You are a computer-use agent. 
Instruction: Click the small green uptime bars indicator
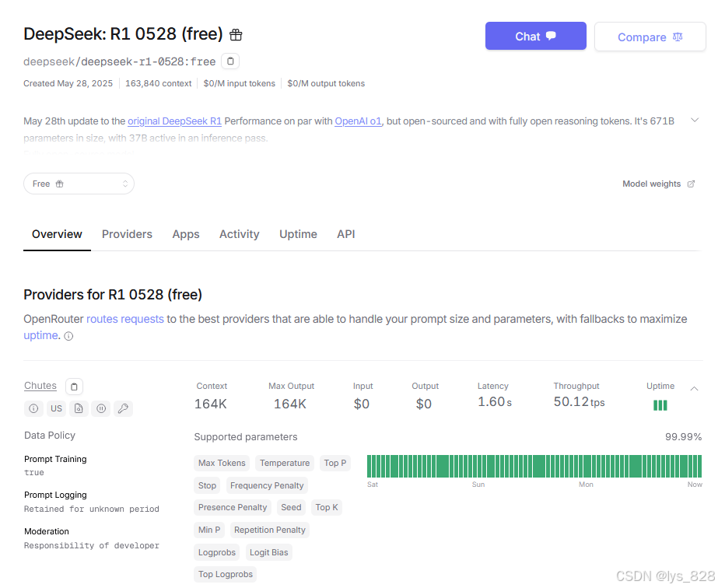coord(660,405)
